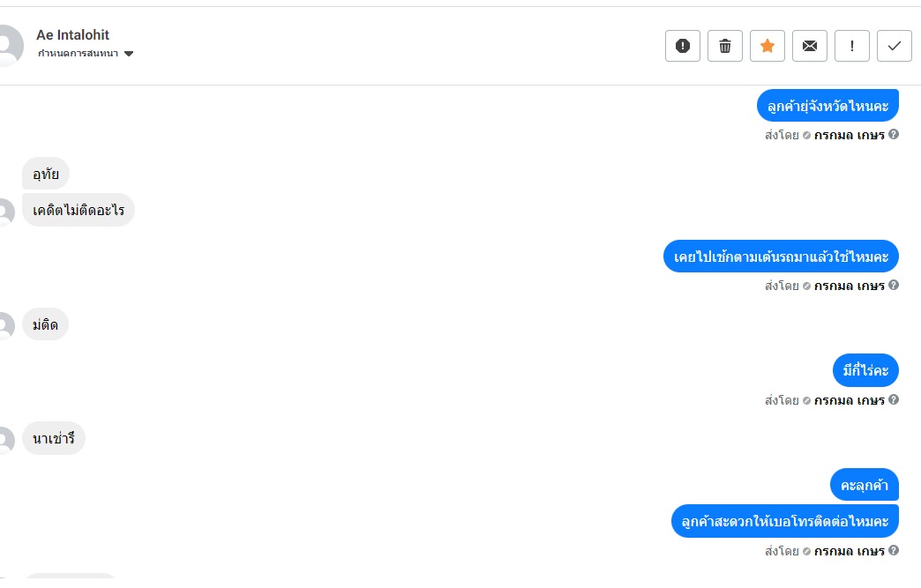Select the อุทัย message bubble
This screenshot has width=921, height=588.
[46, 174]
